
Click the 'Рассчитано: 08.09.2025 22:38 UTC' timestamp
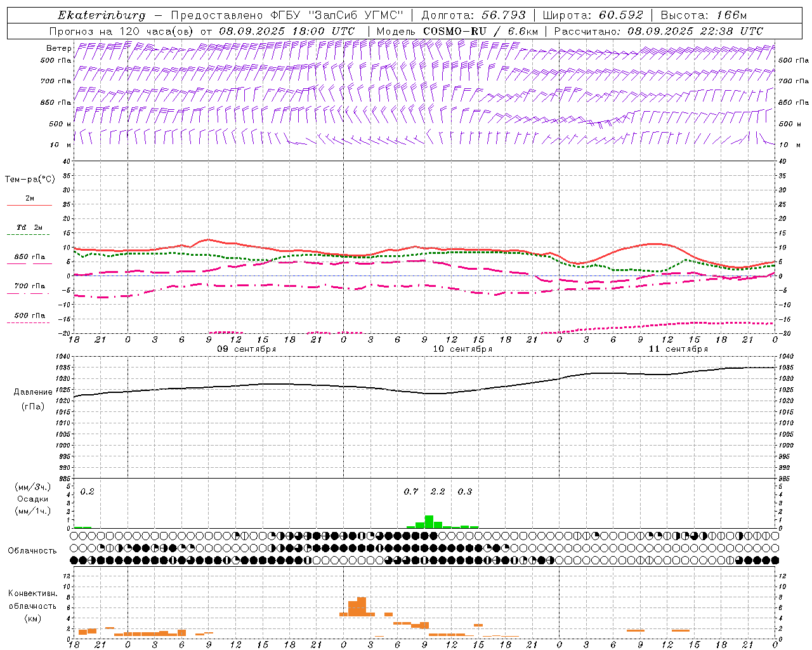658,31
